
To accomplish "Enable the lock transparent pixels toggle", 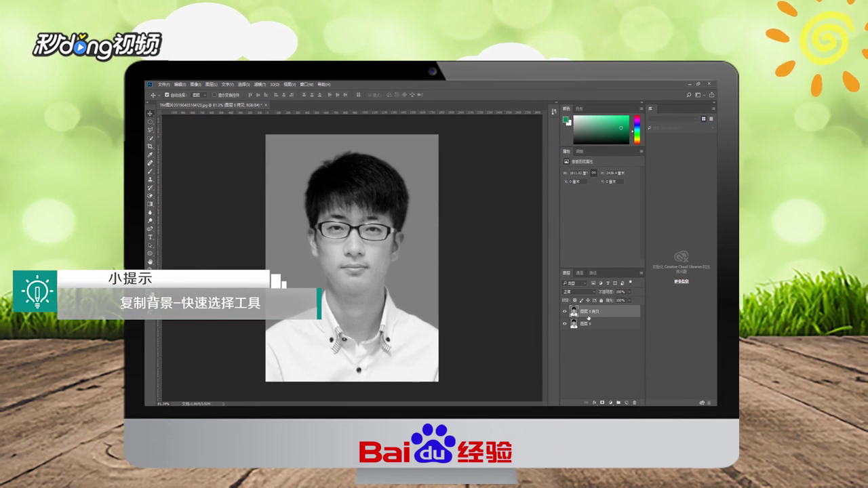I will [x=574, y=300].
